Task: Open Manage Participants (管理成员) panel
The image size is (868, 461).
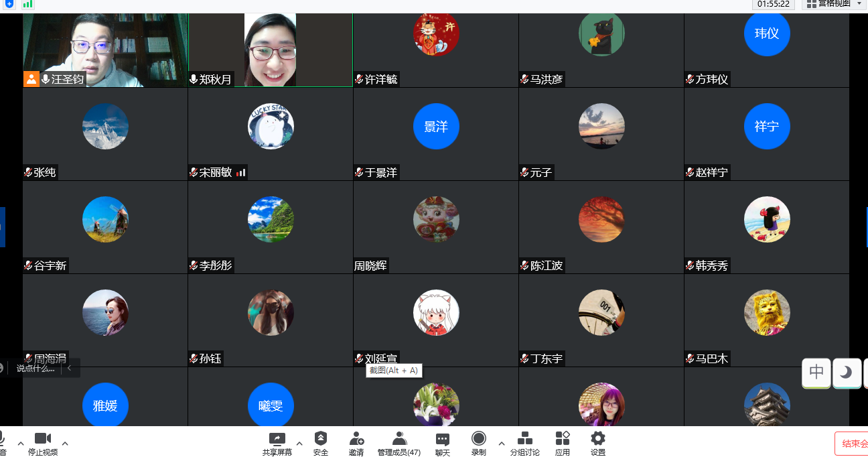Action: pos(399,440)
